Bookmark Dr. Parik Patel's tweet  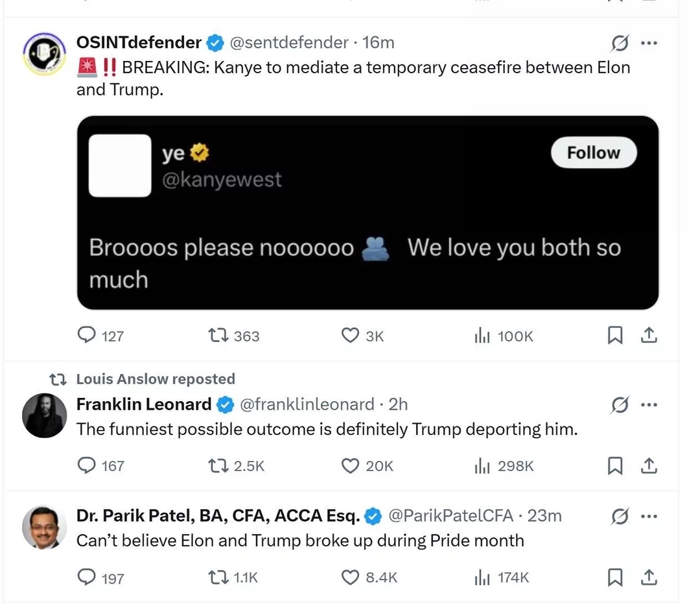(x=615, y=577)
